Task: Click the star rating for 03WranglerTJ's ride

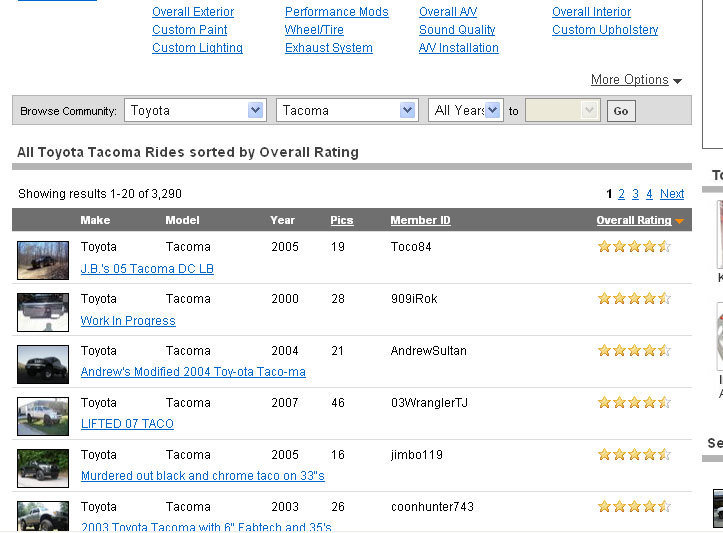Action: click(634, 403)
